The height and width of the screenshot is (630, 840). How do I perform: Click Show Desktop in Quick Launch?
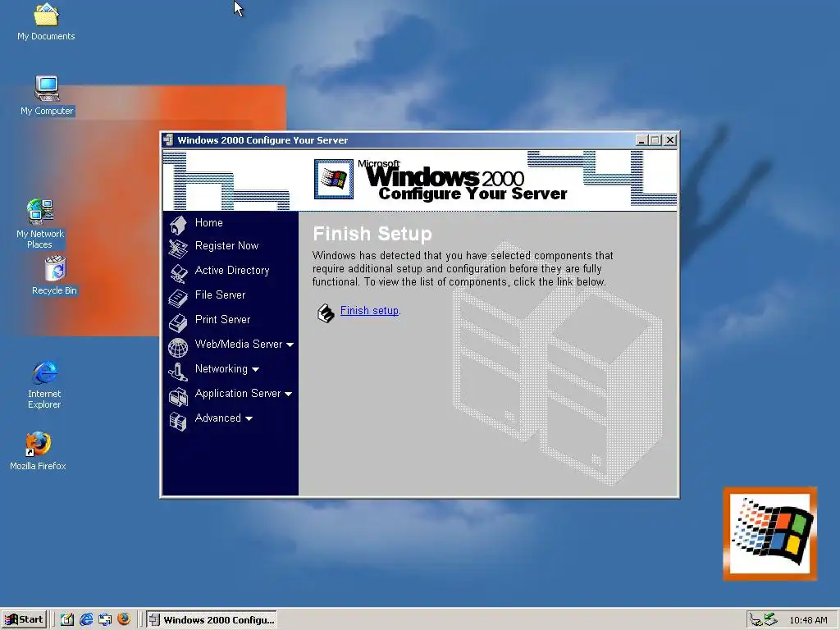[66, 619]
